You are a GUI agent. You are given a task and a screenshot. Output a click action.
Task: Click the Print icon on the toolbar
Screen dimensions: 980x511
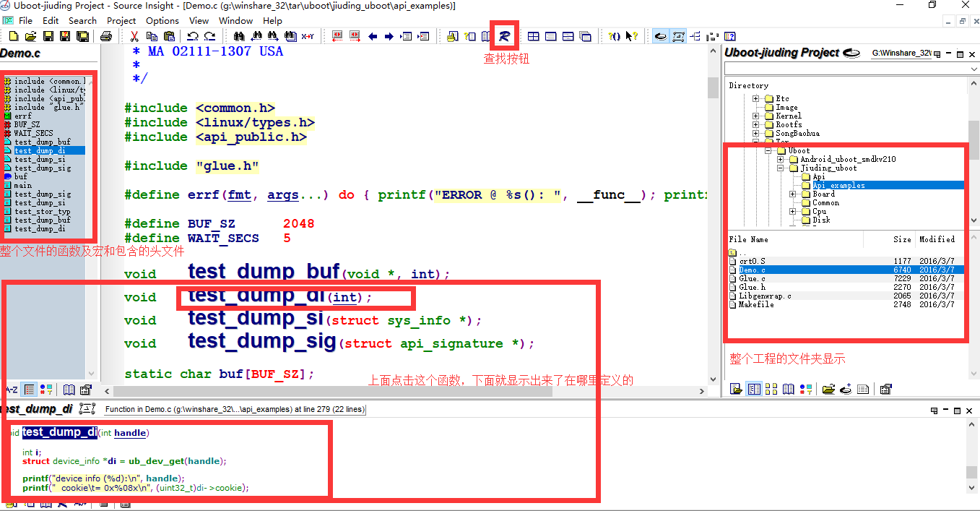click(105, 36)
